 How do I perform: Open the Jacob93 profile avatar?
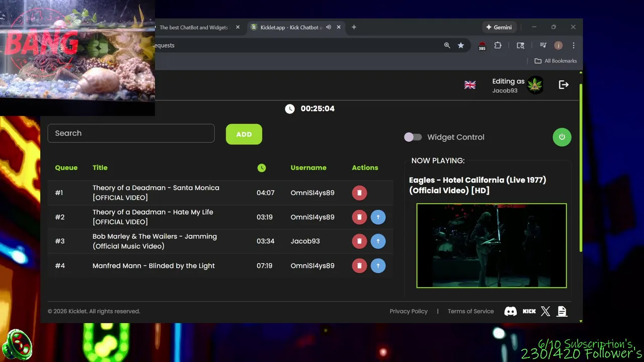point(535,85)
